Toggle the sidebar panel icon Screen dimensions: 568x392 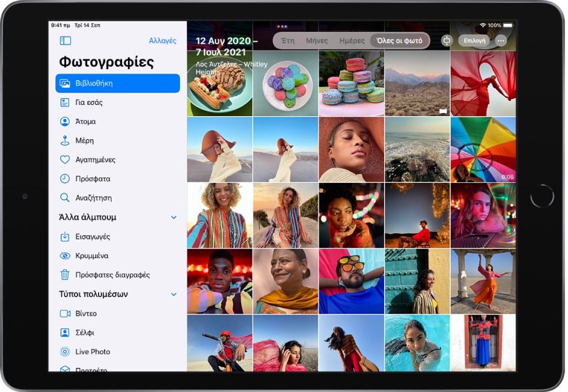click(65, 41)
